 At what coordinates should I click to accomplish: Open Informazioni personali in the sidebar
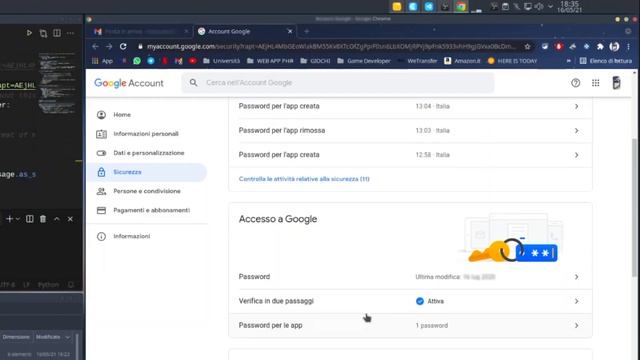click(147, 134)
